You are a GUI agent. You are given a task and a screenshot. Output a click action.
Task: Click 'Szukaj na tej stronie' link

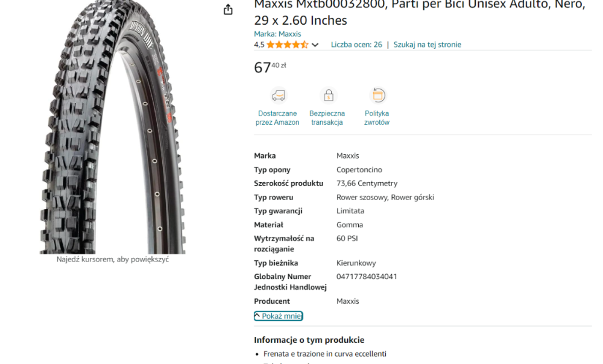click(x=428, y=45)
